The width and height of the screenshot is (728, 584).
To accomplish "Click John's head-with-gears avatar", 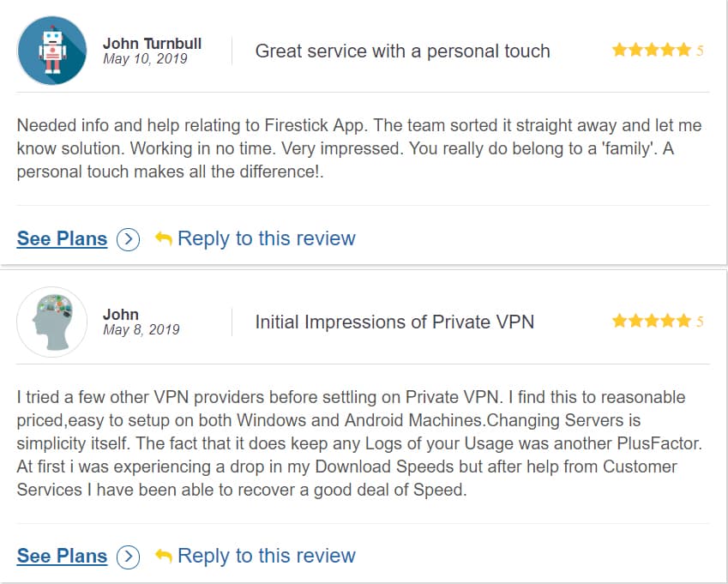I will (51, 322).
